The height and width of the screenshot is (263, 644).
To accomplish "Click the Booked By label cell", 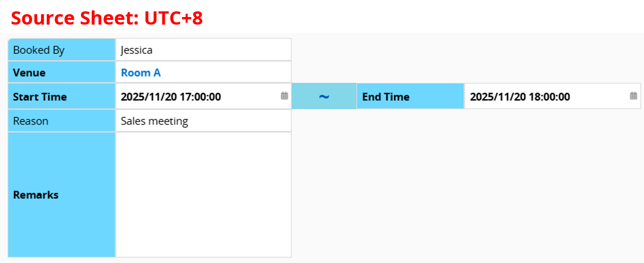I will (x=62, y=50).
